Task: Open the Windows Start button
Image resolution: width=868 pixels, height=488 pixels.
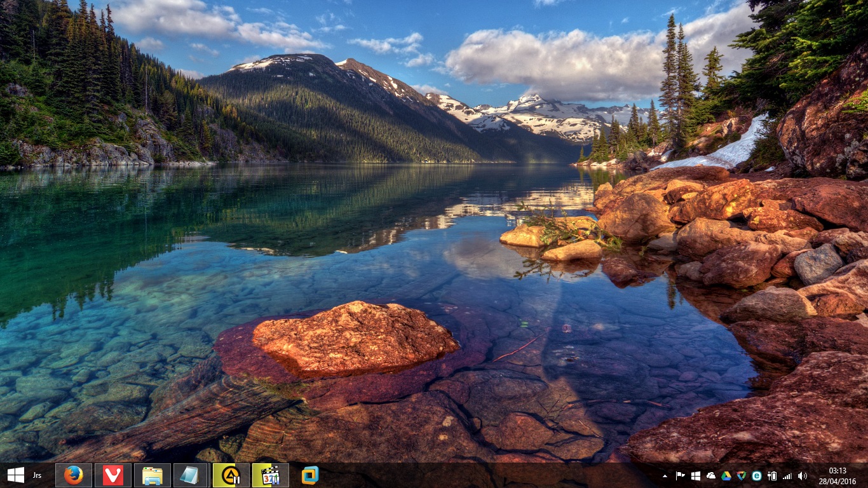Action: 15,475
